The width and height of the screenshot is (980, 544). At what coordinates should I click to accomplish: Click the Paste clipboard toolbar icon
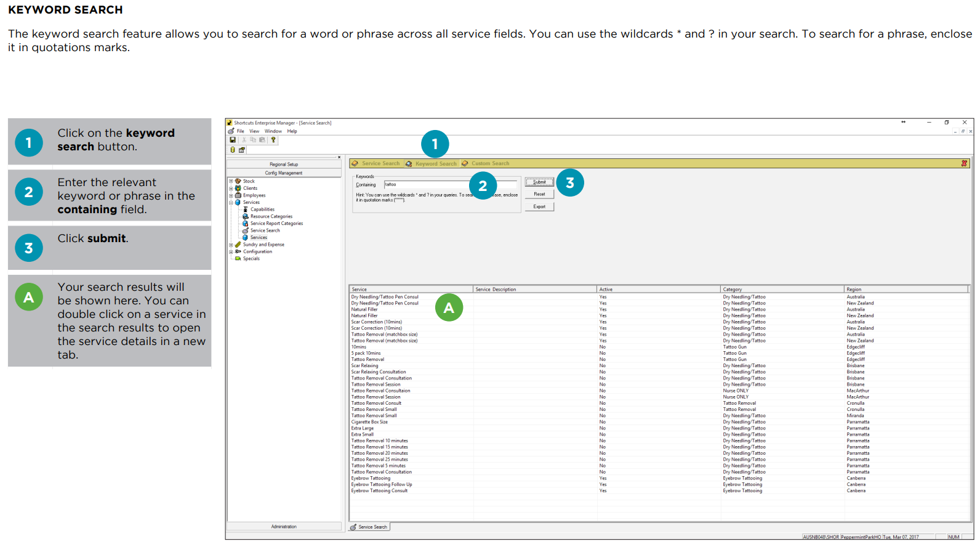[262, 140]
